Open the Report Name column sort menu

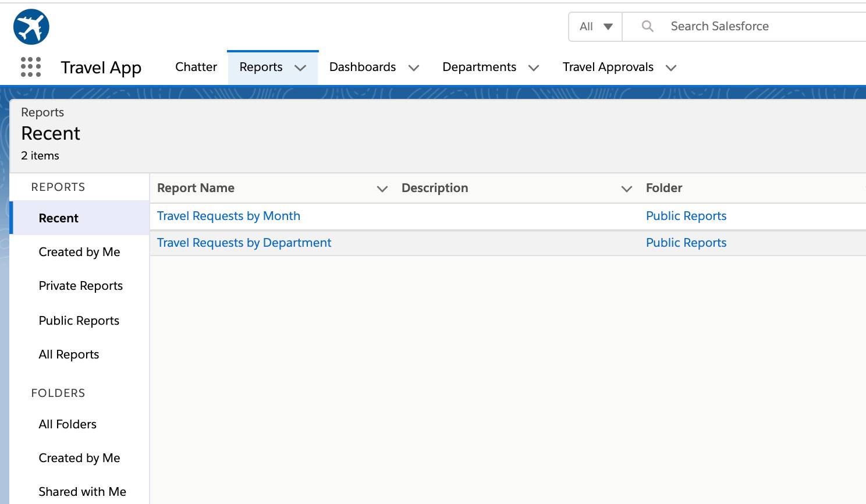click(x=382, y=189)
